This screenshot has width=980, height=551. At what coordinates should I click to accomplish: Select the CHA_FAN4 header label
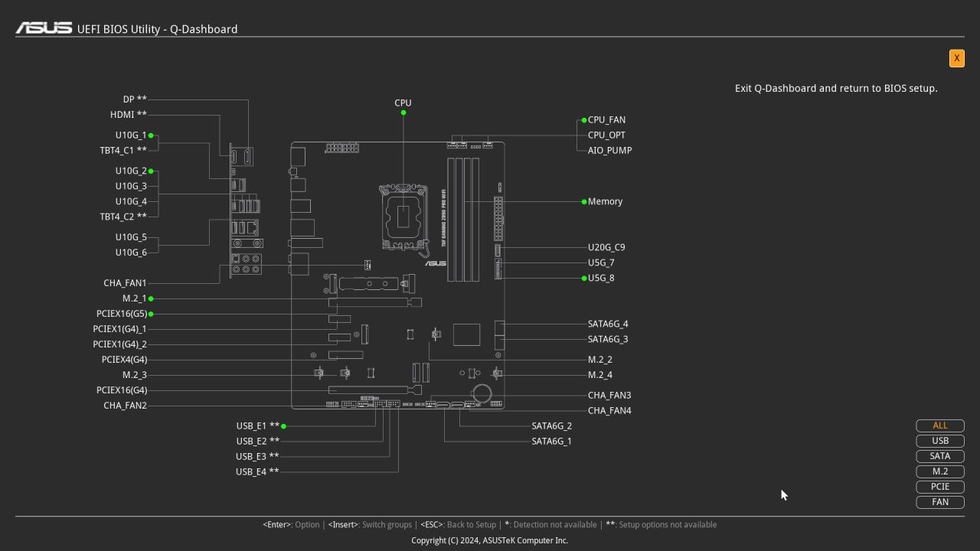(x=609, y=411)
